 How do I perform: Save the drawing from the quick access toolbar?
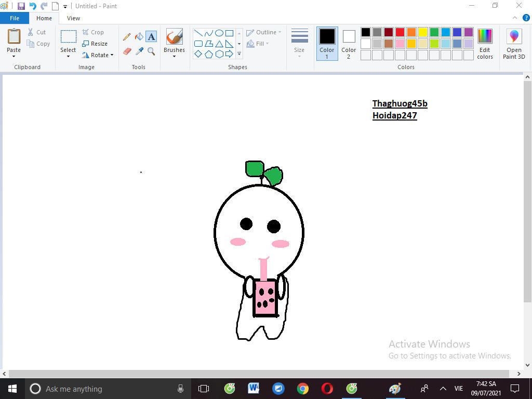[x=21, y=6]
